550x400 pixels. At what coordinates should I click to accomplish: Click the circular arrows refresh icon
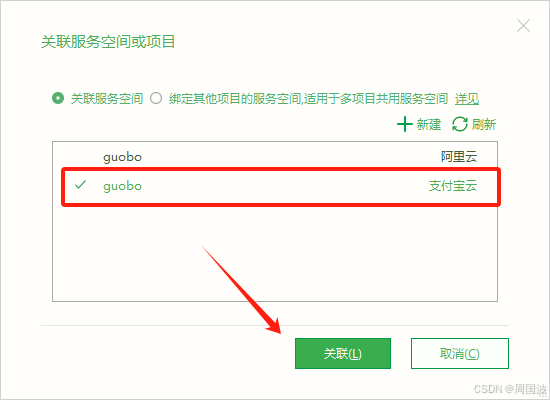[460, 124]
